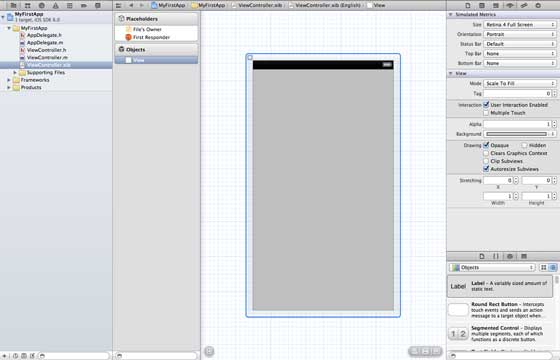Show the Media library
The image size is (560, 360).
[524, 256]
